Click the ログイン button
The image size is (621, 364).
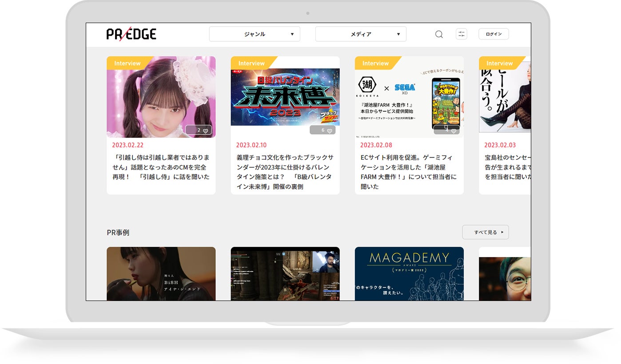point(494,34)
